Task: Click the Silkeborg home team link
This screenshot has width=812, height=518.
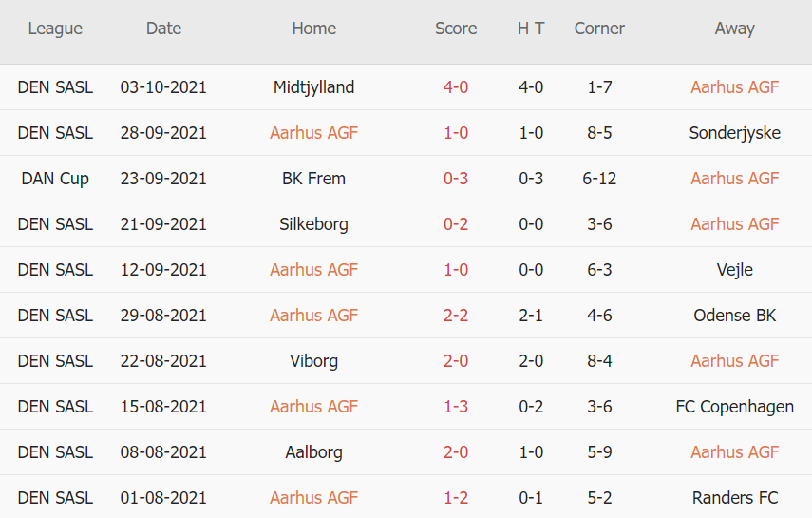Action: pyautogui.click(x=313, y=224)
